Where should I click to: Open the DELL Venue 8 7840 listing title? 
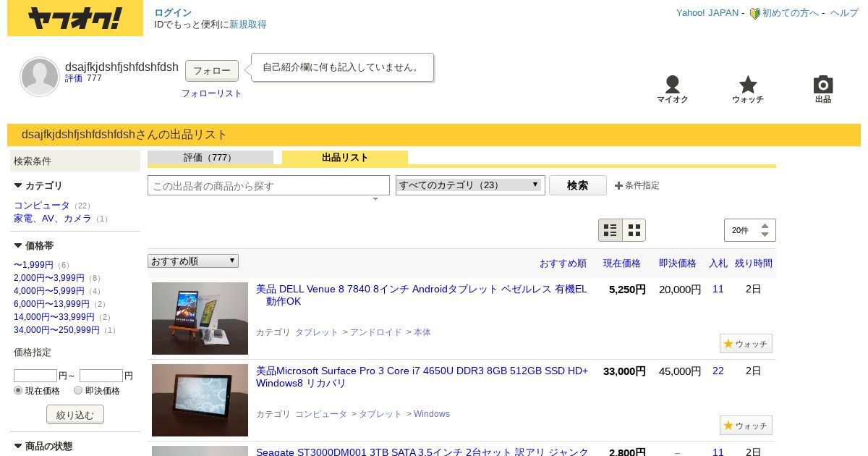[422, 295]
